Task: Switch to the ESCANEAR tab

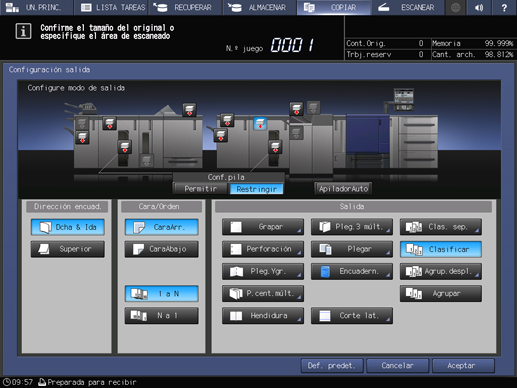Action: (x=408, y=7)
